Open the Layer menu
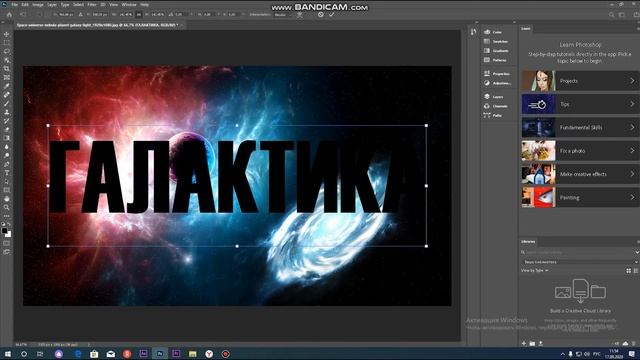This screenshot has height=360, width=640. (52, 4)
